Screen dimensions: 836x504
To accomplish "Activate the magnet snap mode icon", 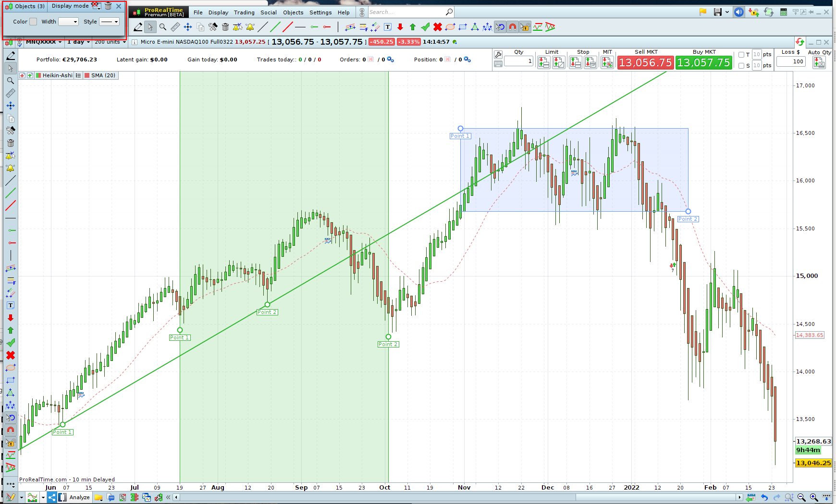I will coord(513,27).
